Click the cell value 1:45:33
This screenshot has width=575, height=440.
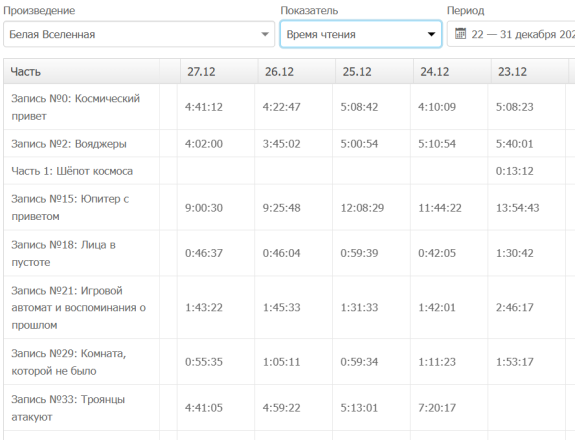281,307
